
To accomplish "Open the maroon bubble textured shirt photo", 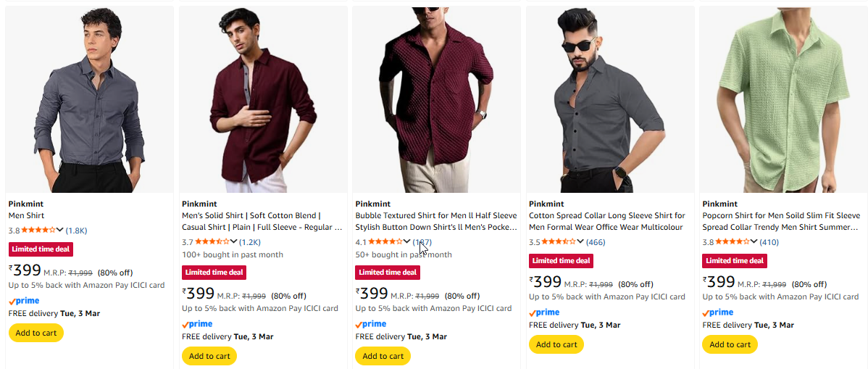I will [436, 99].
